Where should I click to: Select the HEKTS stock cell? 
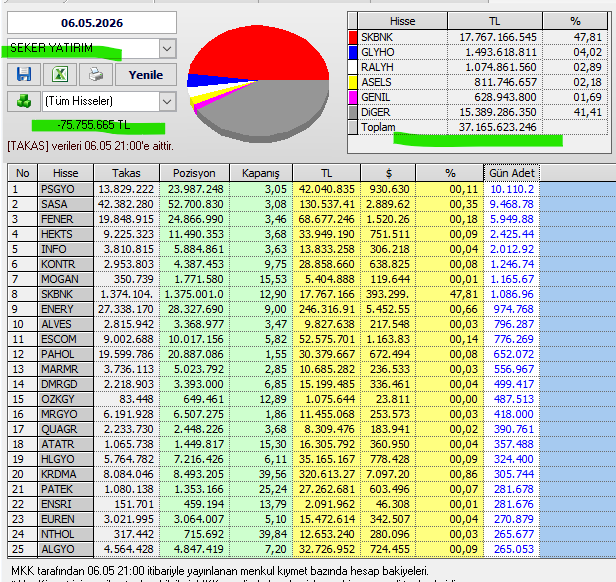(x=66, y=234)
